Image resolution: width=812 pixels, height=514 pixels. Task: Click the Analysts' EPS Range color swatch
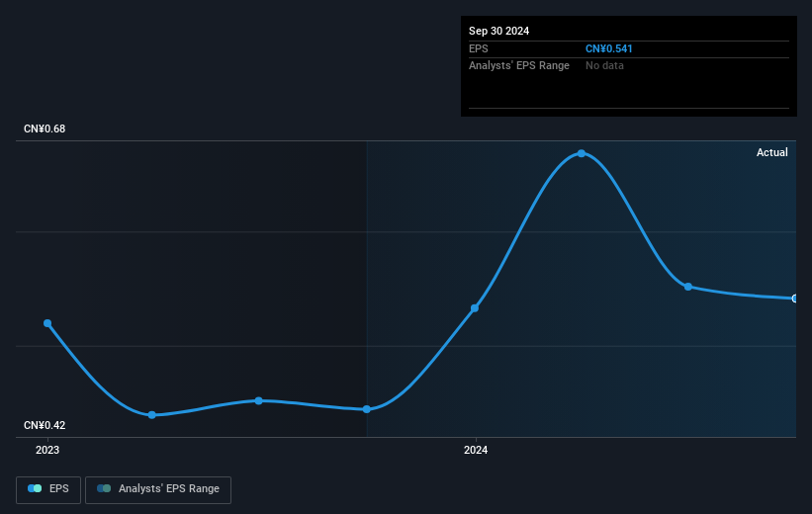click(104, 488)
